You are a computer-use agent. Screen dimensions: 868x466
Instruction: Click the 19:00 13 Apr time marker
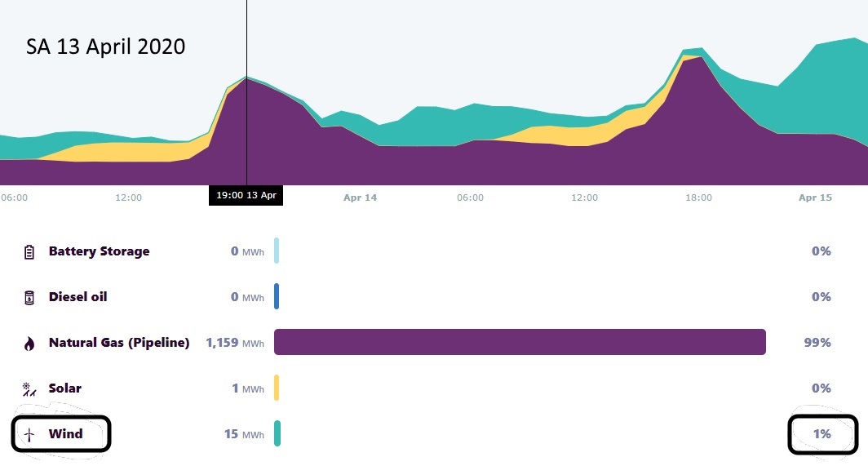246,196
